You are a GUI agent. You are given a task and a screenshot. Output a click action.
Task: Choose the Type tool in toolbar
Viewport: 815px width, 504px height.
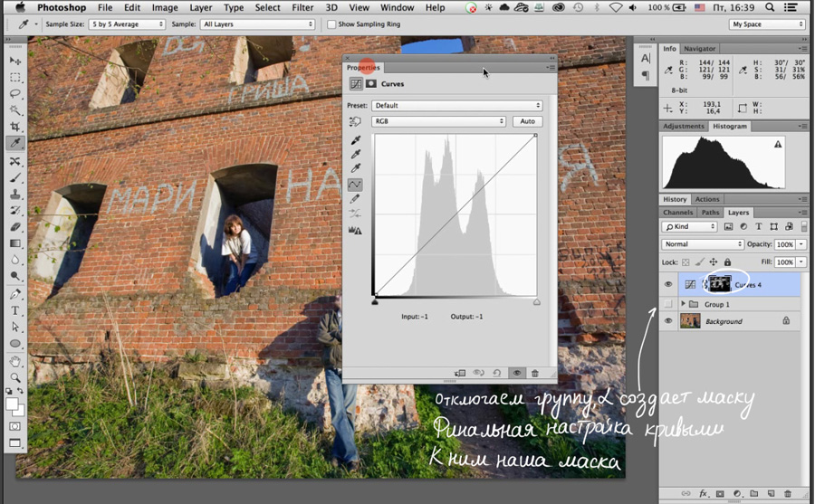pyautogui.click(x=15, y=310)
